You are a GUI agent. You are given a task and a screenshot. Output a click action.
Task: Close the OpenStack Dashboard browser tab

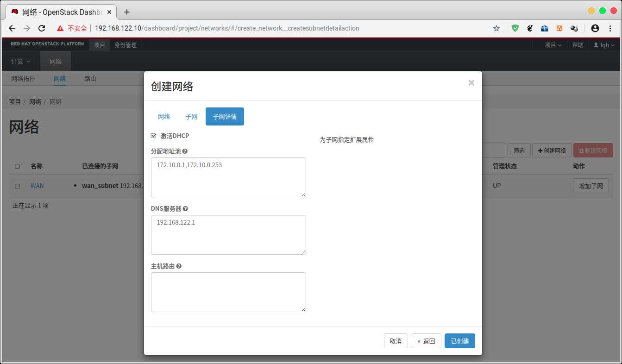(109, 12)
